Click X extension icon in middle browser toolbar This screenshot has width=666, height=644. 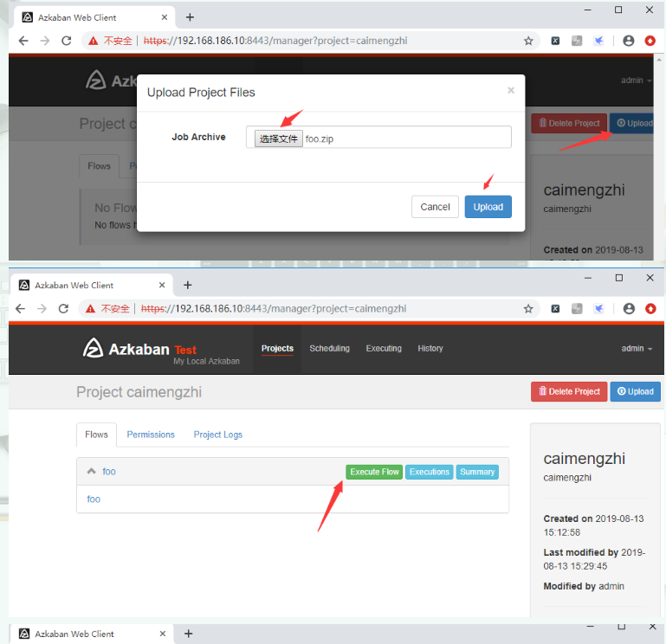click(x=555, y=309)
